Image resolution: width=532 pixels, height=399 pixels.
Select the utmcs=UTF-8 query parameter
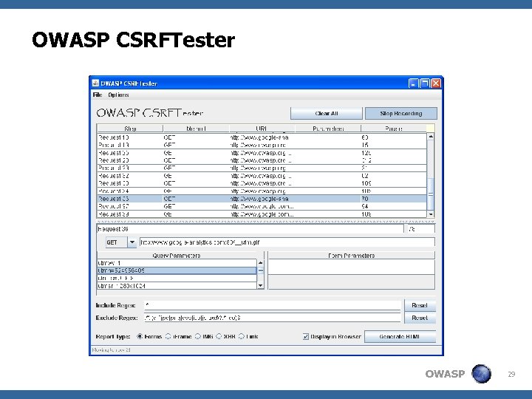tap(177, 279)
